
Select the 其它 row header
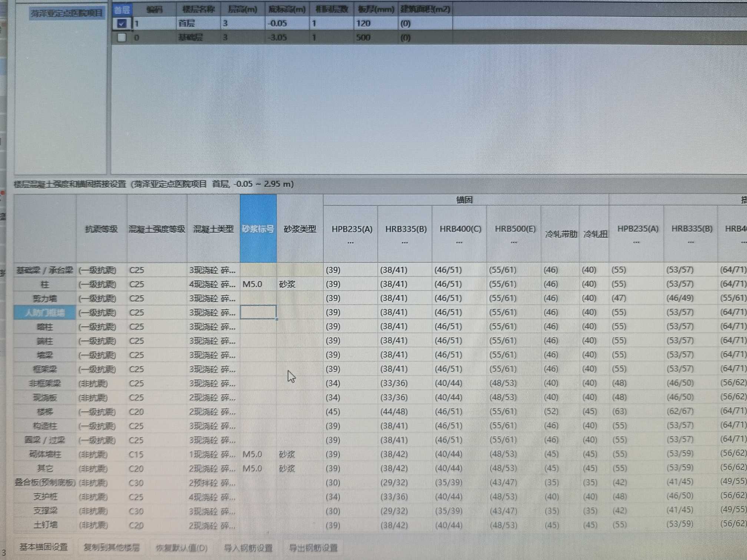tap(45, 469)
